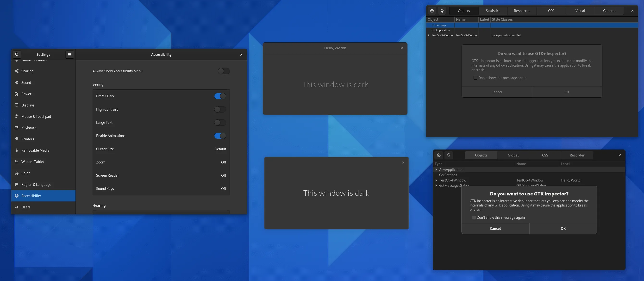Click the search icon in Settings header

click(x=17, y=55)
